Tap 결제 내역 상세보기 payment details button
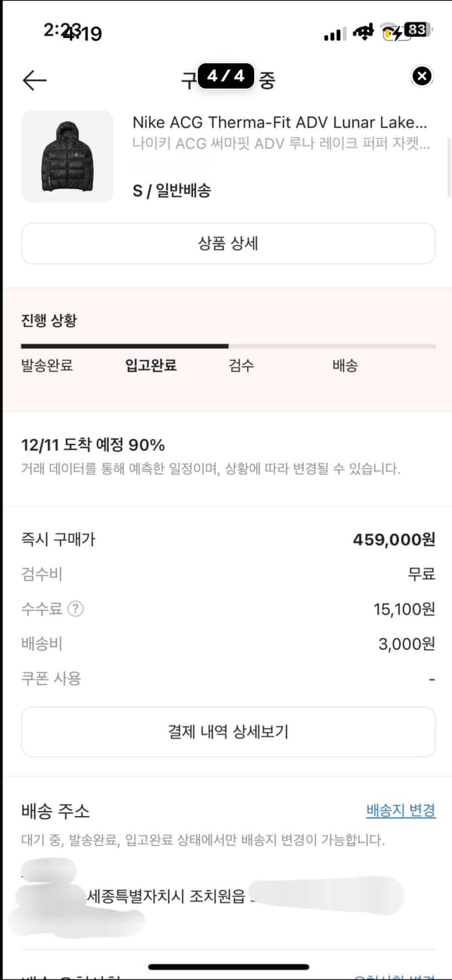Image resolution: width=452 pixels, height=980 pixels. pyautogui.click(x=226, y=732)
